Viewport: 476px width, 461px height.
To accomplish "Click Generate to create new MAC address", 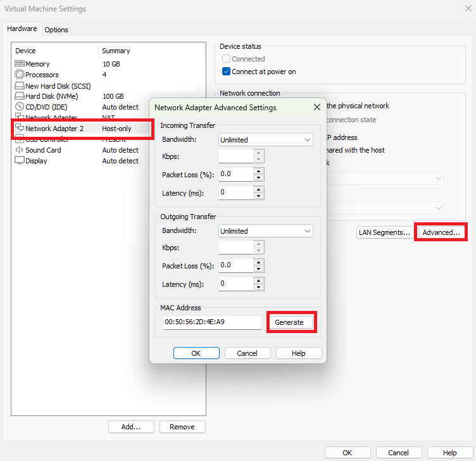I will point(289,322).
